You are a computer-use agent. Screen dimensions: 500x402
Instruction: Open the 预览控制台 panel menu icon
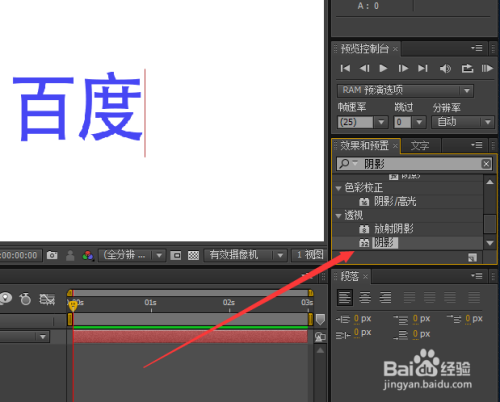[477, 48]
